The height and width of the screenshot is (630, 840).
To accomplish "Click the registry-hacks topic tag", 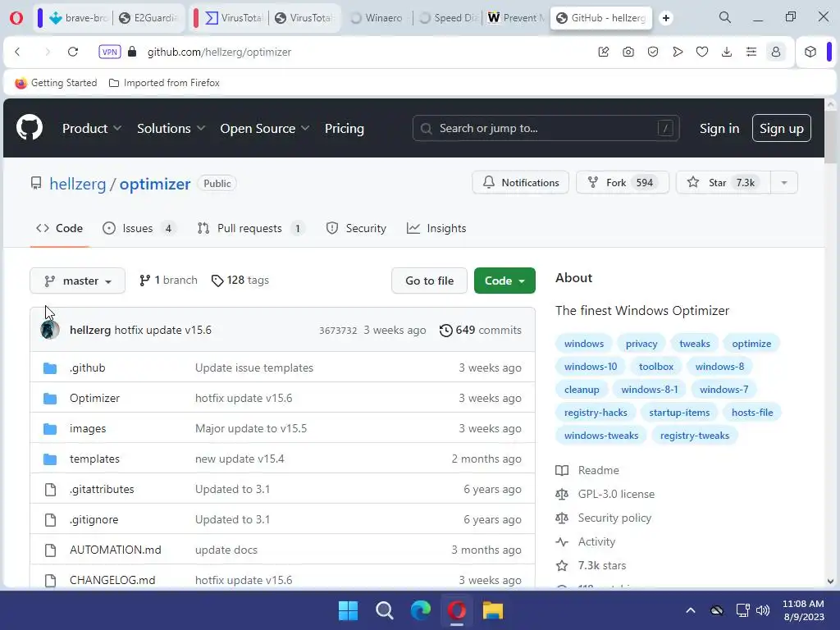I will click(596, 413).
